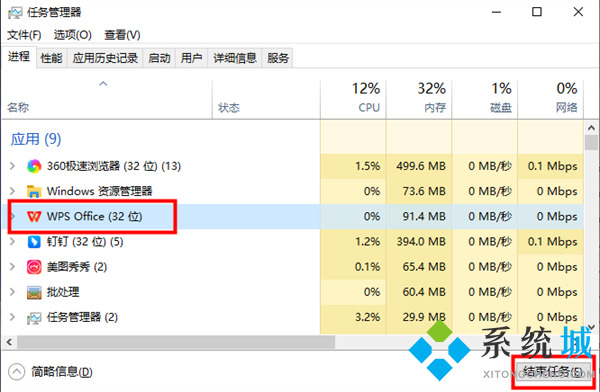
Task: Click the horizontal scrollbar left arrow
Action: (x=9, y=342)
